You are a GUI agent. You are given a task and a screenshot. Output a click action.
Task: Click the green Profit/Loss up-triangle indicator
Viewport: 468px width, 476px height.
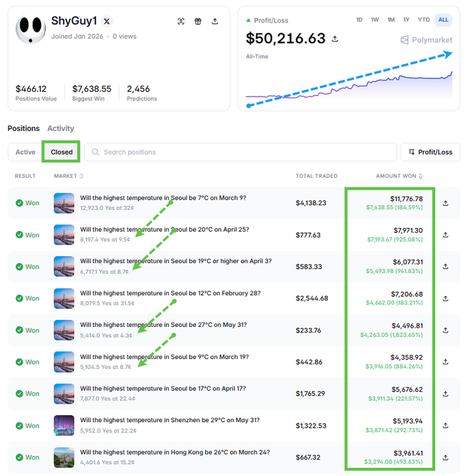point(248,20)
